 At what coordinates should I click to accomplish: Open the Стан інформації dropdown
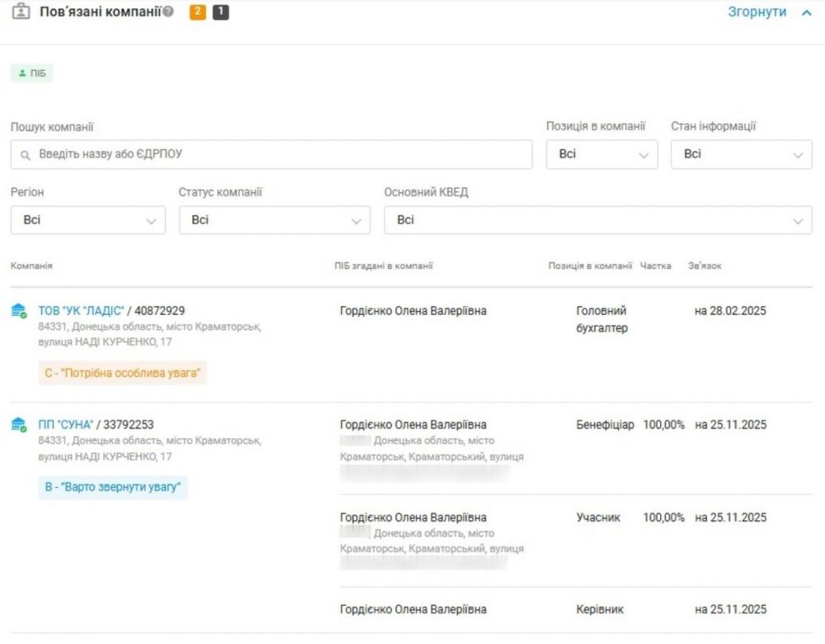coord(741,154)
